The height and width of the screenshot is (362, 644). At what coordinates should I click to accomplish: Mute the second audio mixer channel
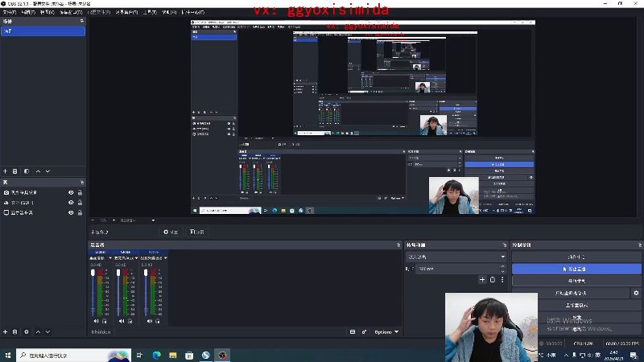(122, 321)
